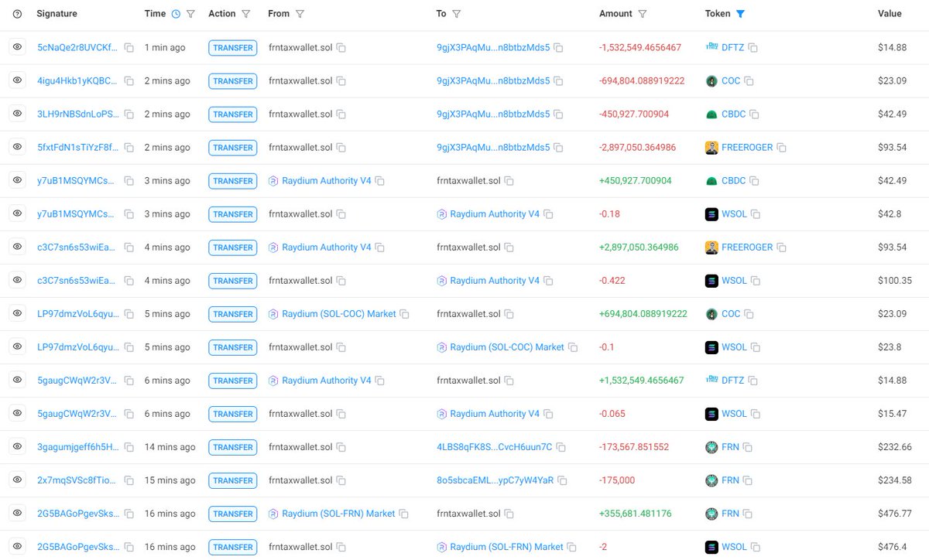Image resolution: width=929 pixels, height=560 pixels.
Task: Open Raydium (SOL-FRN) Market sender link
Action: [x=338, y=514]
